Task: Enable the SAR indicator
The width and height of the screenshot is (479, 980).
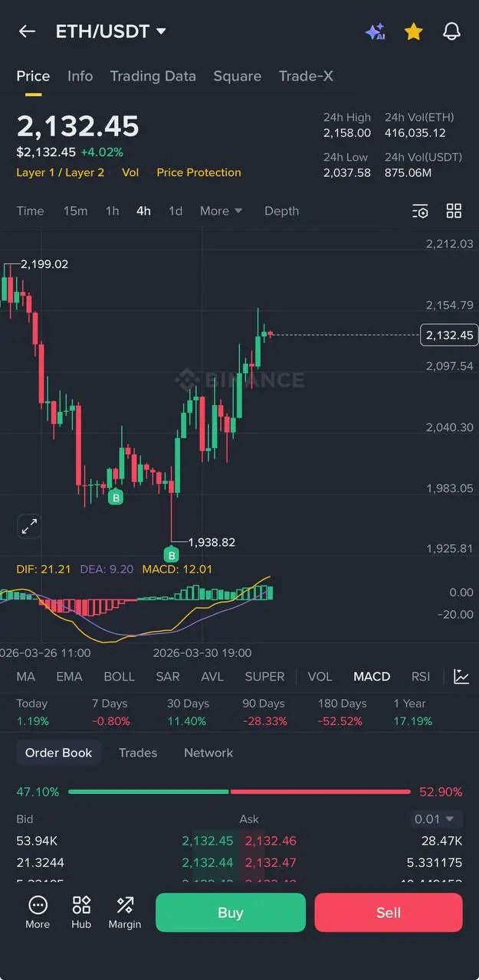Action: [x=168, y=677]
